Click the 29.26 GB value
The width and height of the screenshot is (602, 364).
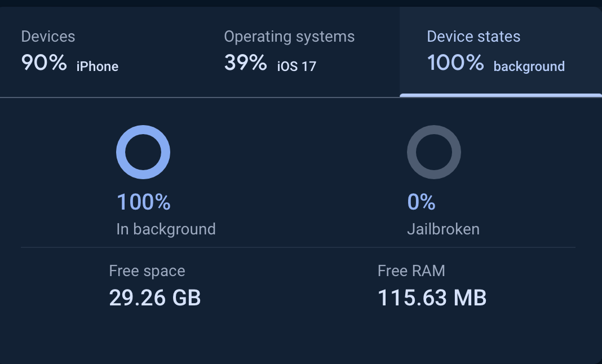point(155,298)
